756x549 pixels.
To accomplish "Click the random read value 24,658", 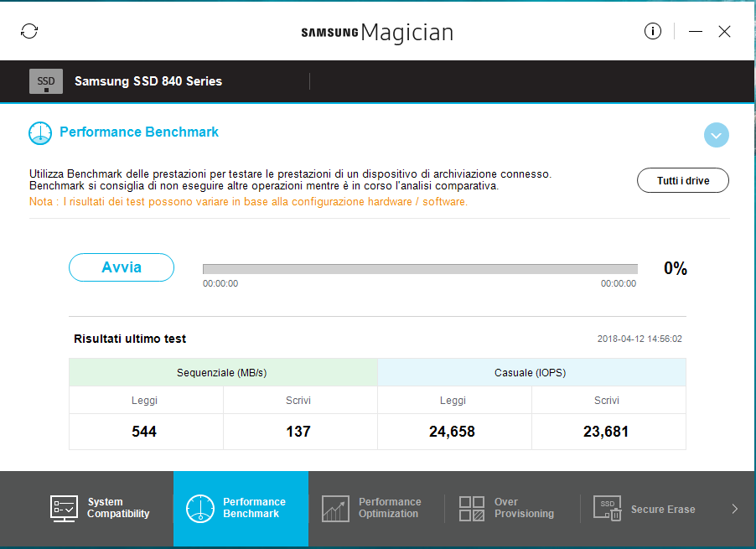I will (453, 432).
